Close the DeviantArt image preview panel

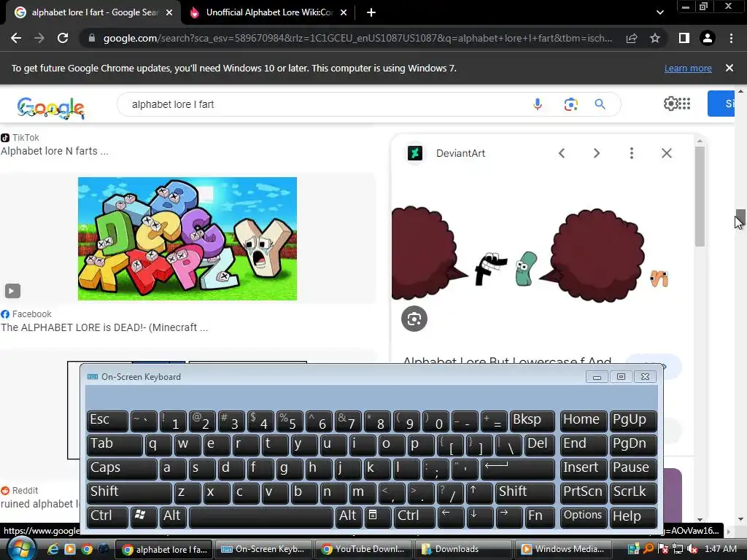pos(667,153)
